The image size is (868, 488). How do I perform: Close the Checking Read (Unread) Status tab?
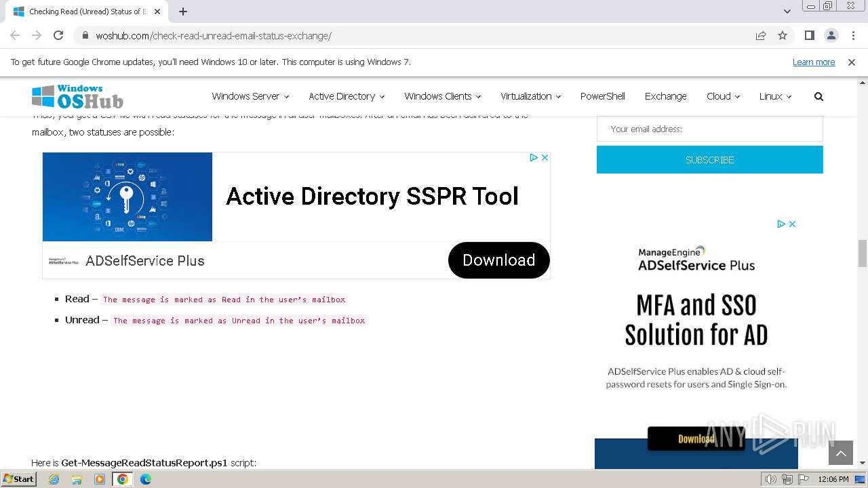(157, 12)
